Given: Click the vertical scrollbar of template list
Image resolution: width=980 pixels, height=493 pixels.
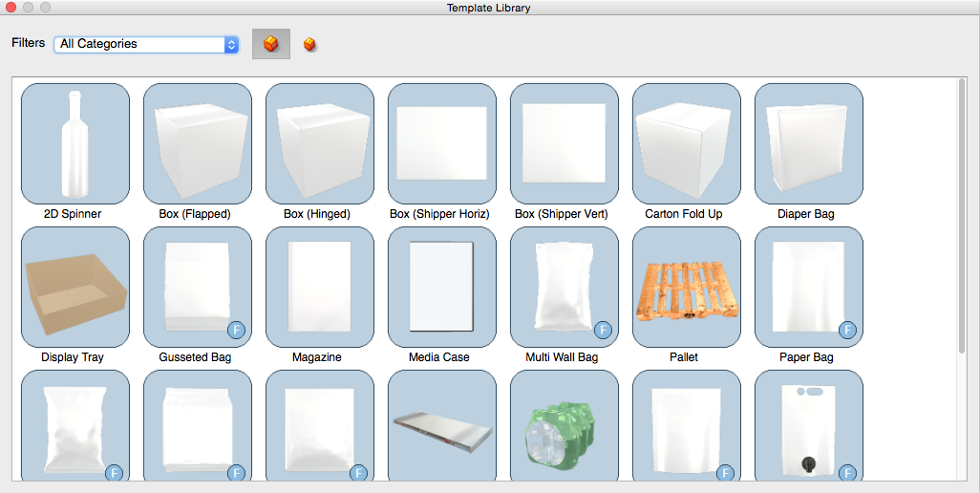Looking at the screenshot, I should (x=962, y=216).
